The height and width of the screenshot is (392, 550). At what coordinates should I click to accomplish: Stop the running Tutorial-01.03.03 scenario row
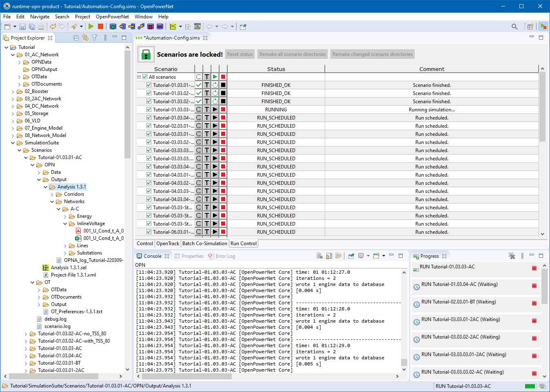tap(223, 109)
